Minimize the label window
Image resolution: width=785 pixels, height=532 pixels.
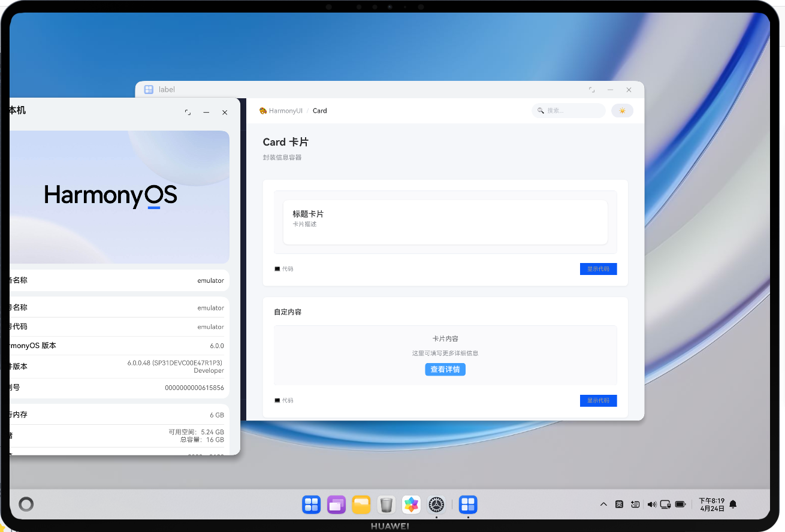pyautogui.click(x=610, y=90)
